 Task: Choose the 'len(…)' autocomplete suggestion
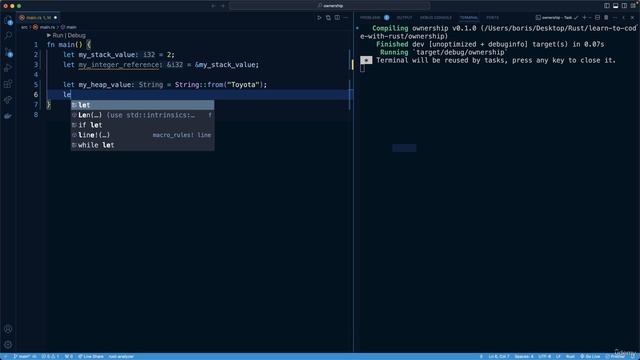pyautogui.click(x=142, y=115)
